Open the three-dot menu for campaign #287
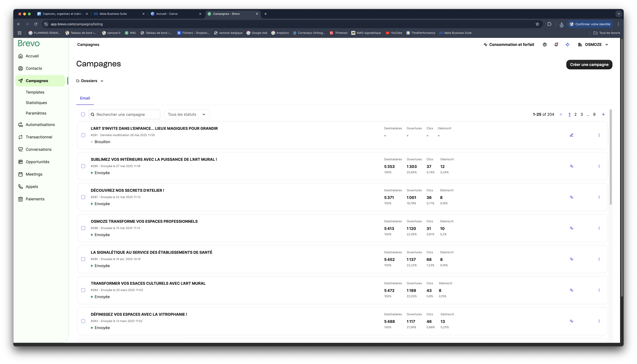The height and width of the screenshot is (364, 637). point(599,197)
